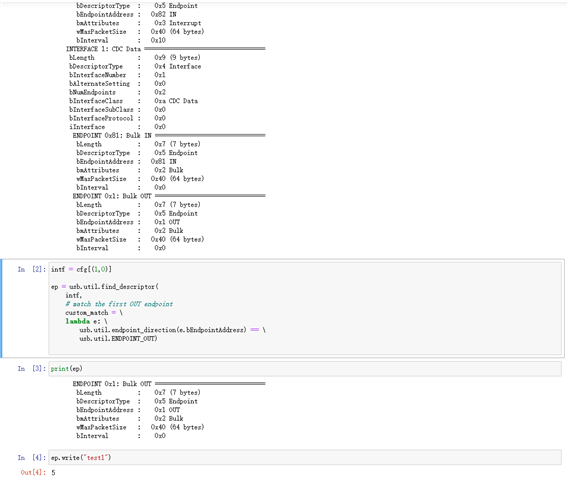Click INTERFACE 1: CDC Data heading
The image size is (568, 480).
(103, 49)
